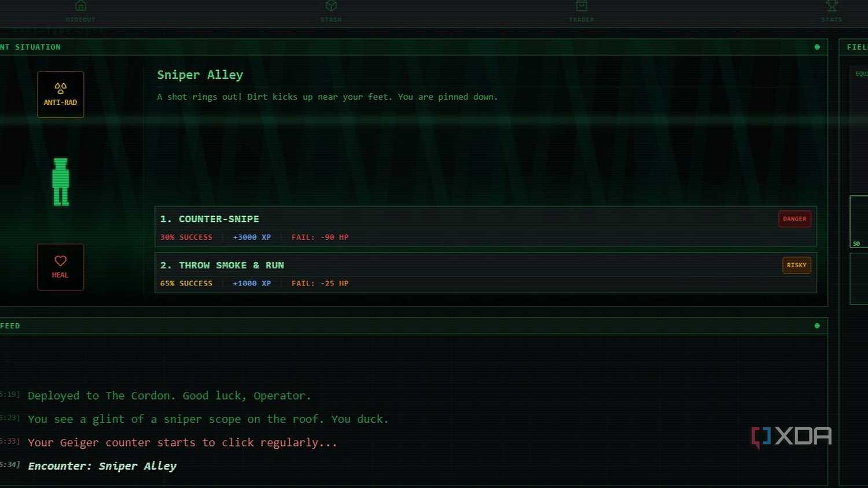Click the green status dot in Situation header
Screen dimensions: 868x488
pos(817,47)
